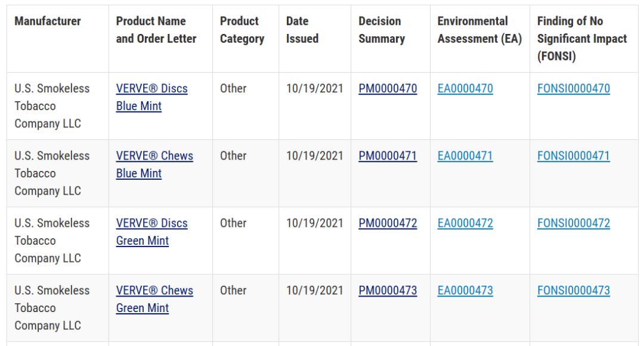This screenshot has height=346, width=644.
Task: Open the FONSI0000473 document link
Action: pos(574,290)
